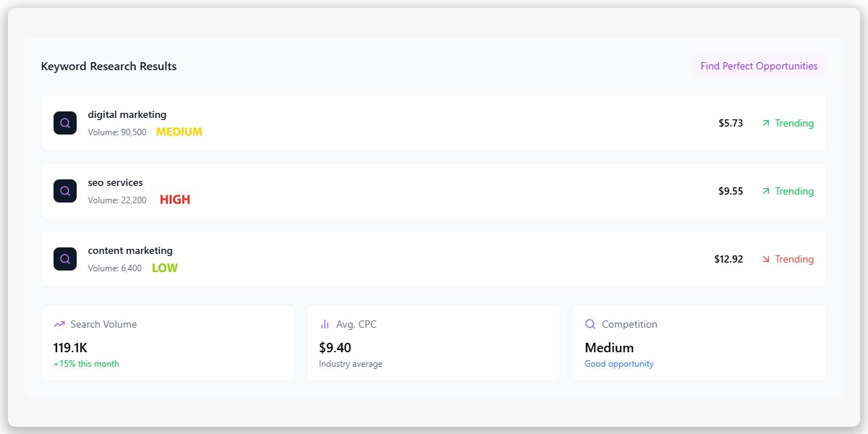
Task: Click the +15% this month text
Action: pyautogui.click(x=86, y=364)
